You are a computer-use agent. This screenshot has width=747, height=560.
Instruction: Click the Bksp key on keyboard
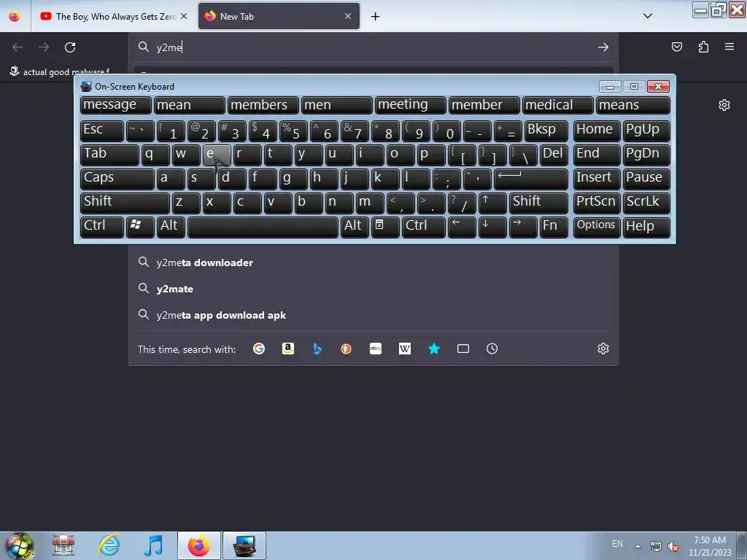pos(546,131)
